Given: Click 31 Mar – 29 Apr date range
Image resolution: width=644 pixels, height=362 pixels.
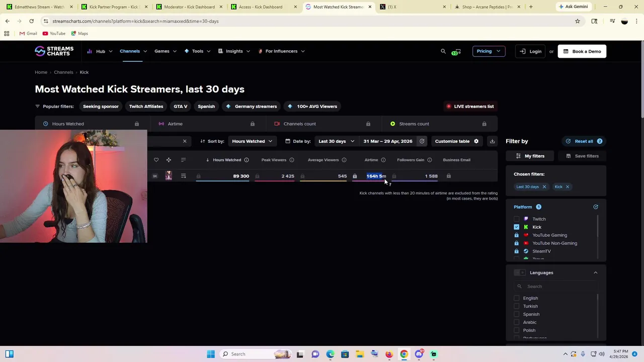Looking at the screenshot, I should (387, 141).
